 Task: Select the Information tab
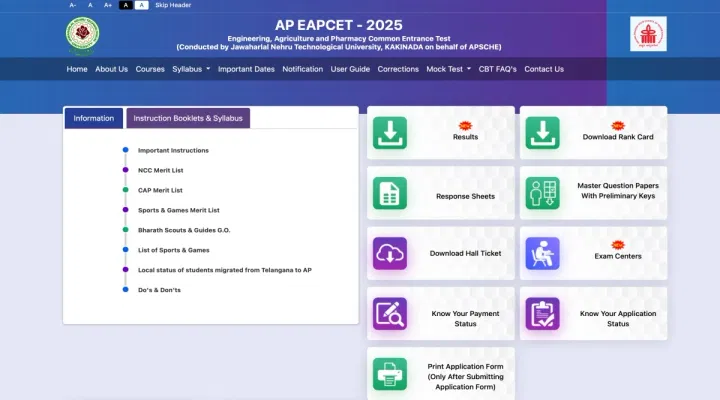coord(94,118)
